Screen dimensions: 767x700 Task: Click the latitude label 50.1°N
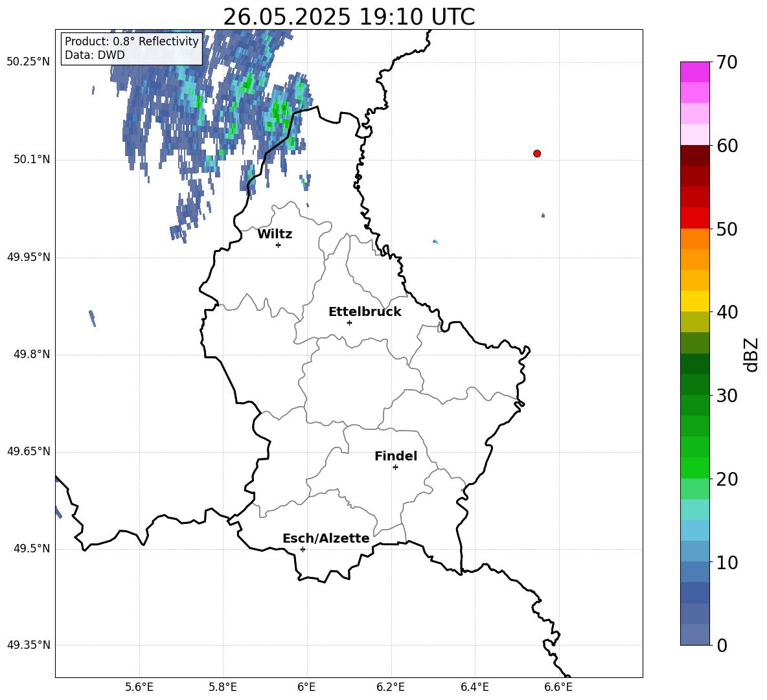point(32,160)
